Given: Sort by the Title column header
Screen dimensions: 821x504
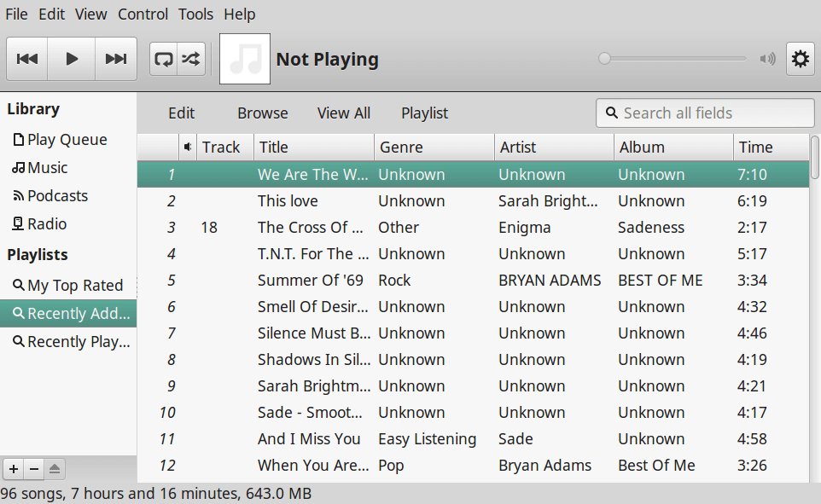Looking at the screenshot, I should (x=314, y=147).
